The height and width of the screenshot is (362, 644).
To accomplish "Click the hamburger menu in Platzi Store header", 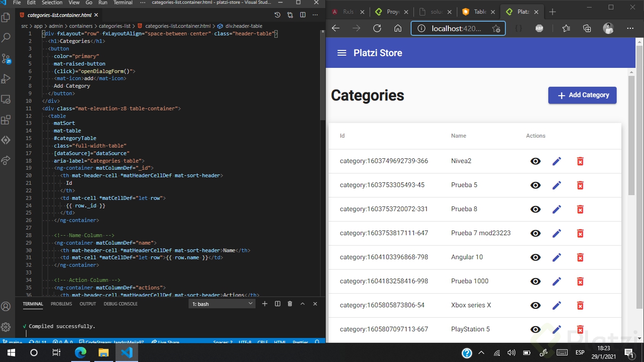I will pos(342,53).
